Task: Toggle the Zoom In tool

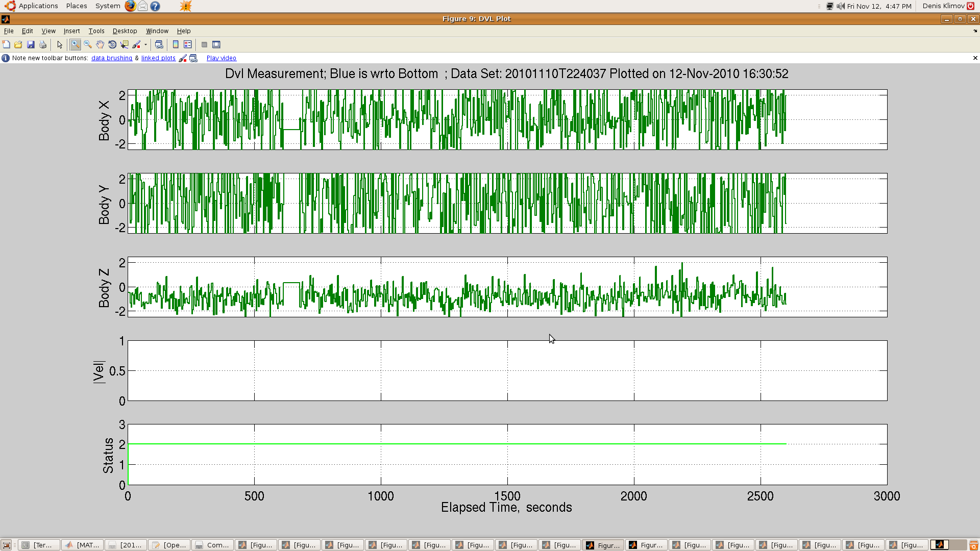Action: [x=76, y=45]
